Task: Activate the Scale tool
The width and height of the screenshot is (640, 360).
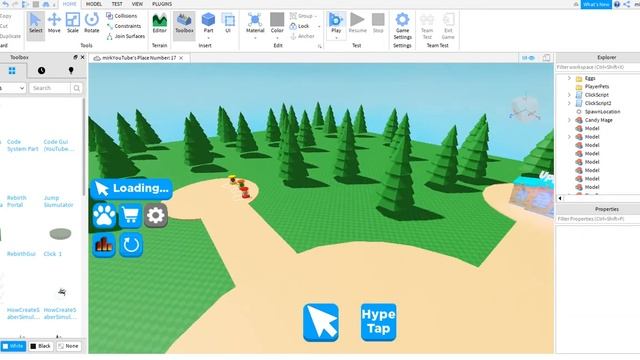Action: click(x=73, y=24)
